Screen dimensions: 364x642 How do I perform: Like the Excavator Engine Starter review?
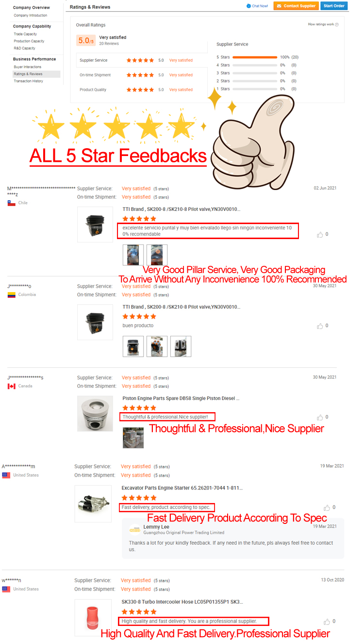tap(327, 508)
